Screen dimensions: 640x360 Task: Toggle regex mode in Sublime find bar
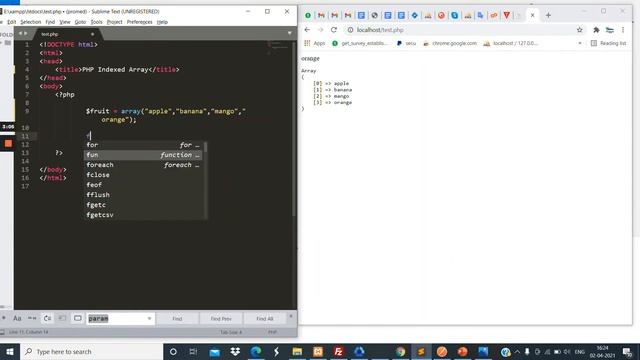click(x=3, y=318)
